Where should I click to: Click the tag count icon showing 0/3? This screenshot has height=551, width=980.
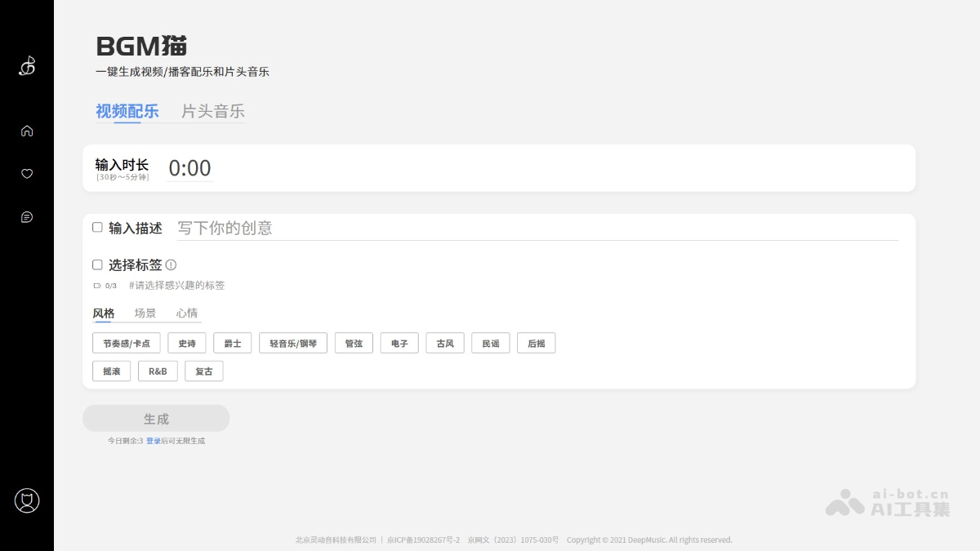pos(97,286)
